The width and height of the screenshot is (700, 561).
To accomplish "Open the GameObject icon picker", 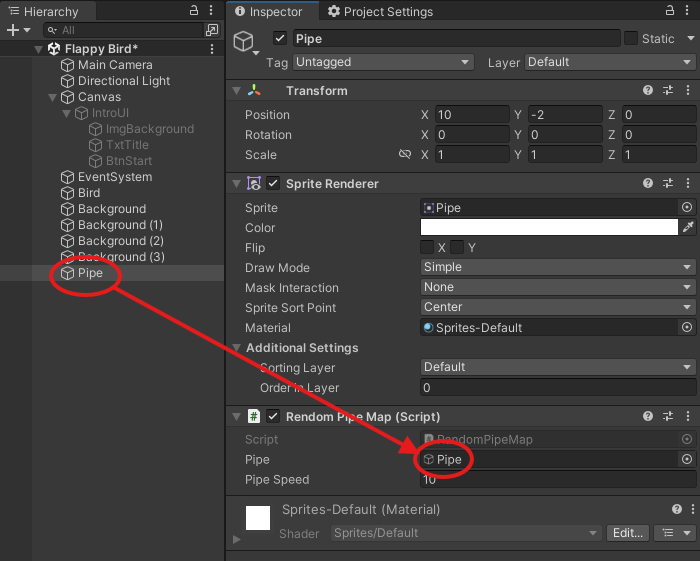I will pyautogui.click(x=246, y=42).
